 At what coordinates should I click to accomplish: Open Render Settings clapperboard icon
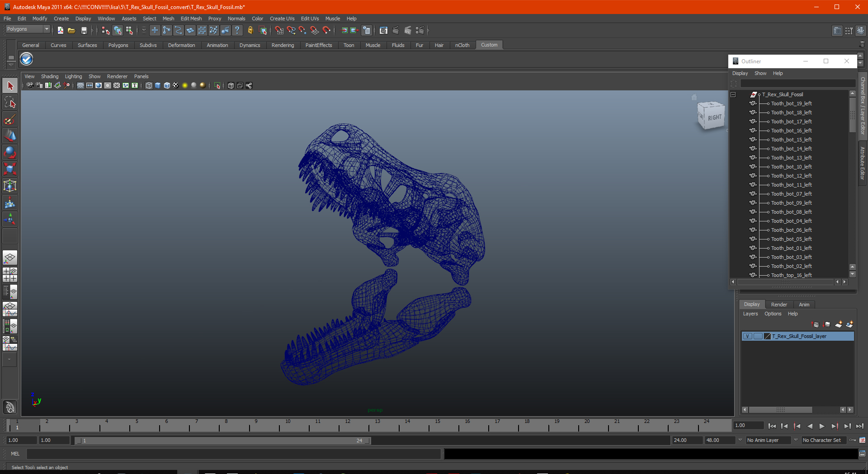(420, 30)
